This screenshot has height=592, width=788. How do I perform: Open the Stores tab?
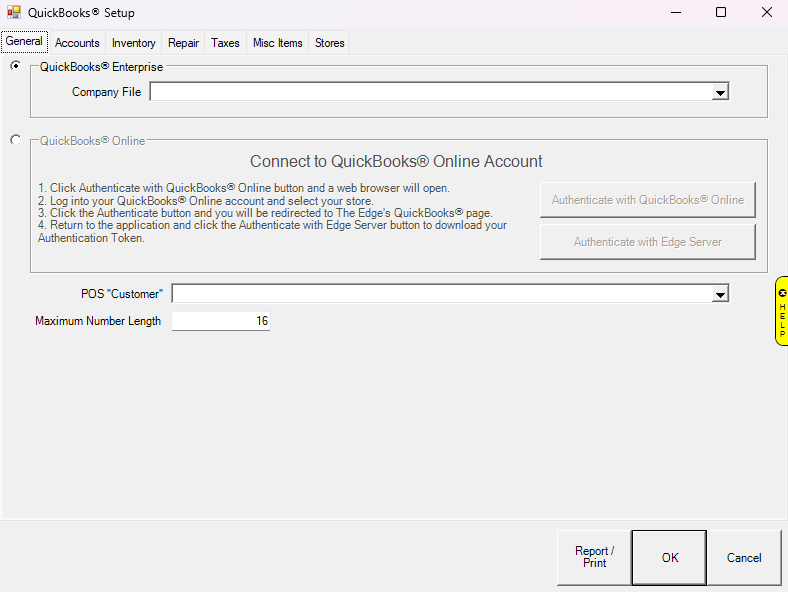click(x=329, y=43)
